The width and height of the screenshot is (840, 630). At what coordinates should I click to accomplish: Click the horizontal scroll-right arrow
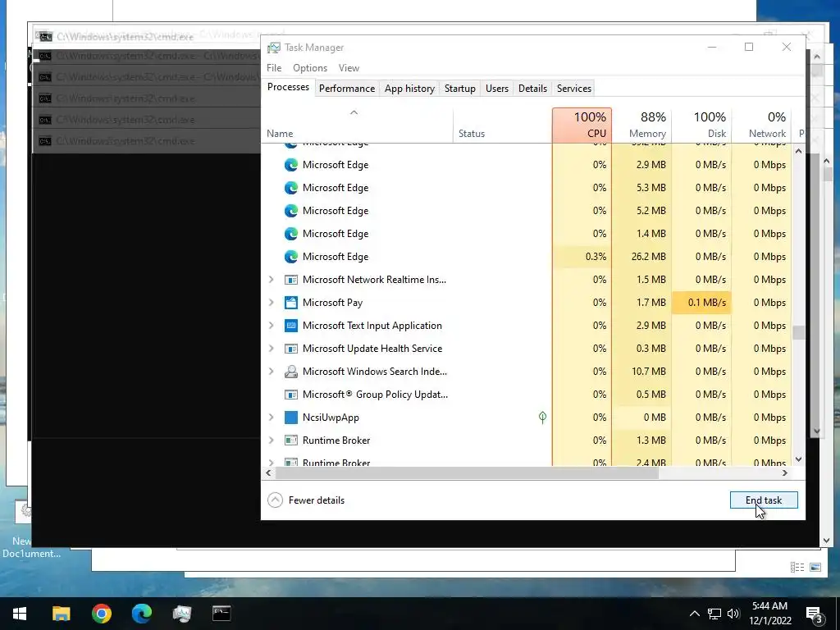(785, 473)
